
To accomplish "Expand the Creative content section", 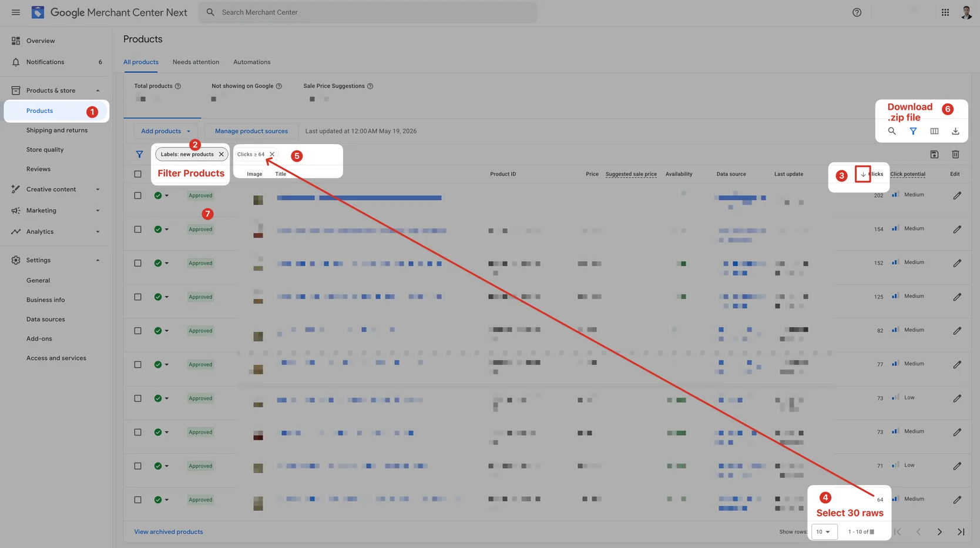I will click(98, 189).
